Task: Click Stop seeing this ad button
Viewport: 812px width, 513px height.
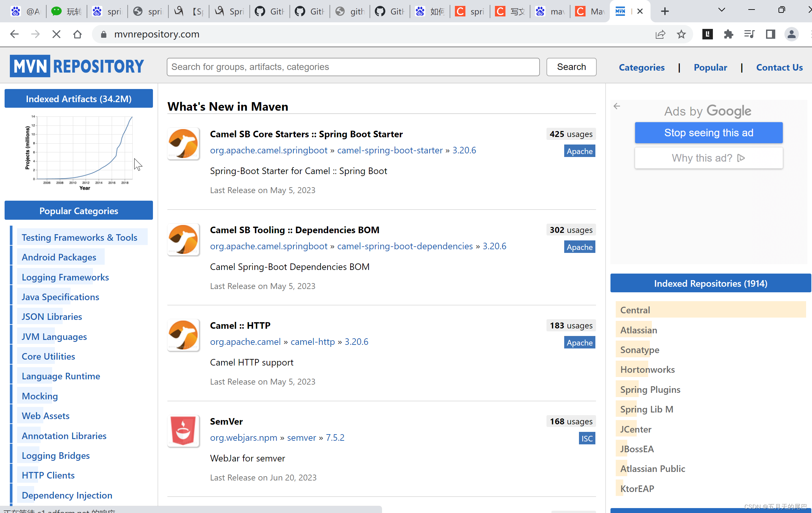Action: (709, 133)
